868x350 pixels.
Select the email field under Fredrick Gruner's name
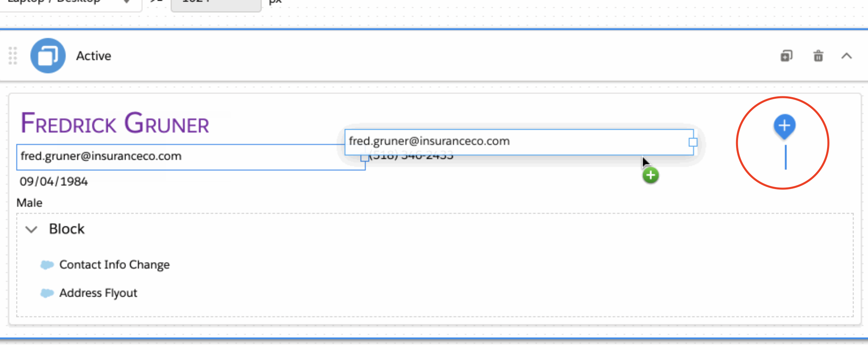tap(191, 157)
